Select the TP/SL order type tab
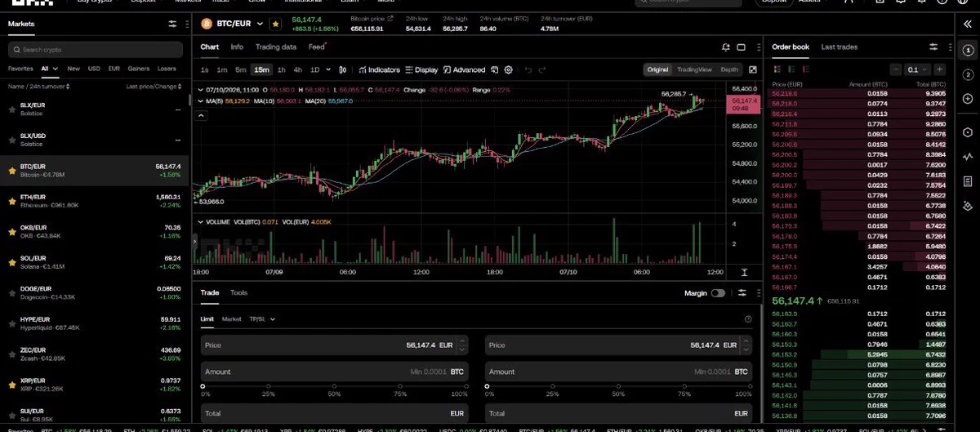Viewport: 980px width, 432px height. [259, 319]
